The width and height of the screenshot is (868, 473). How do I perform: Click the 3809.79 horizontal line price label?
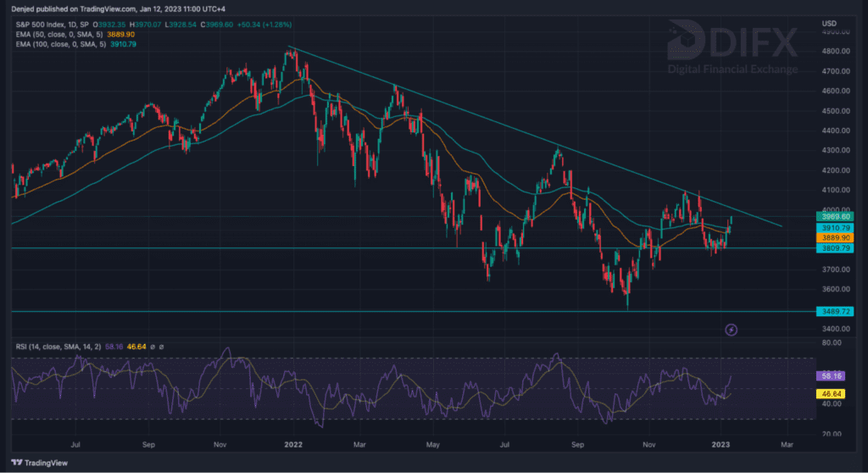(832, 249)
